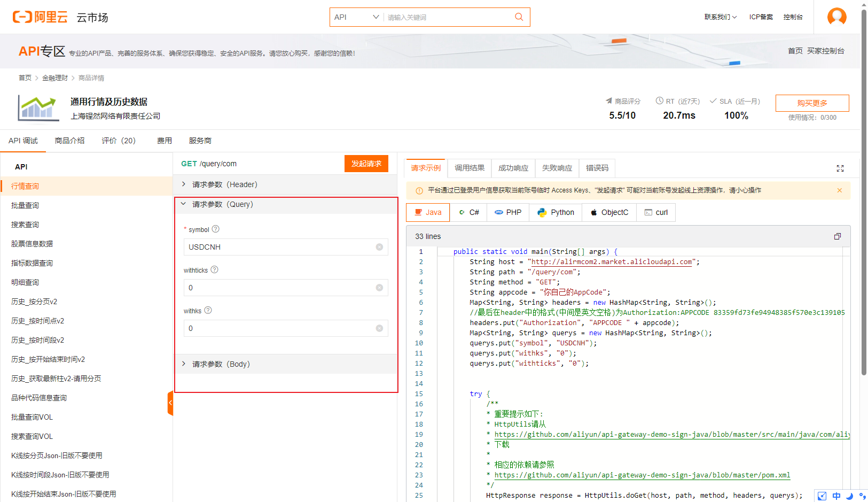This screenshot has width=868, height=502.
Task: Open the 服务商 tab
Action: click(200, 141)
